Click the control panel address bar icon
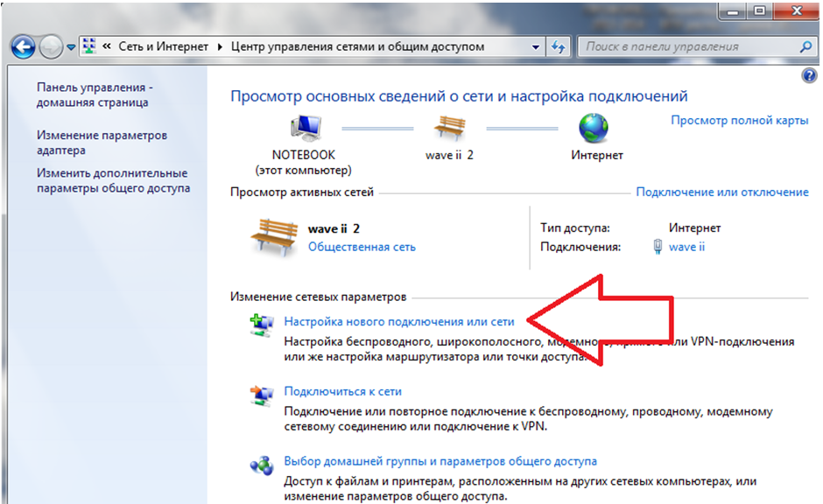This screenshot has height=504, width=823. (x=89, y=46)
